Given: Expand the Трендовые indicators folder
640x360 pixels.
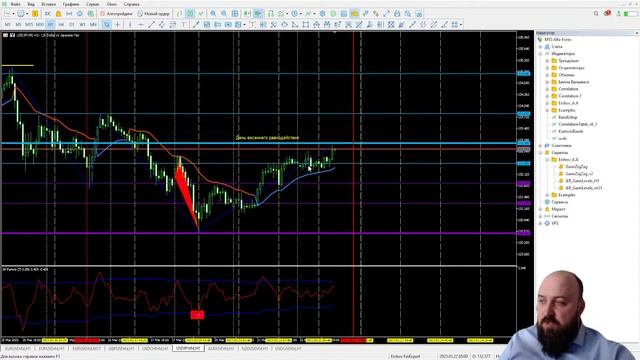Looking at the screenshot, I should (547, 60).
